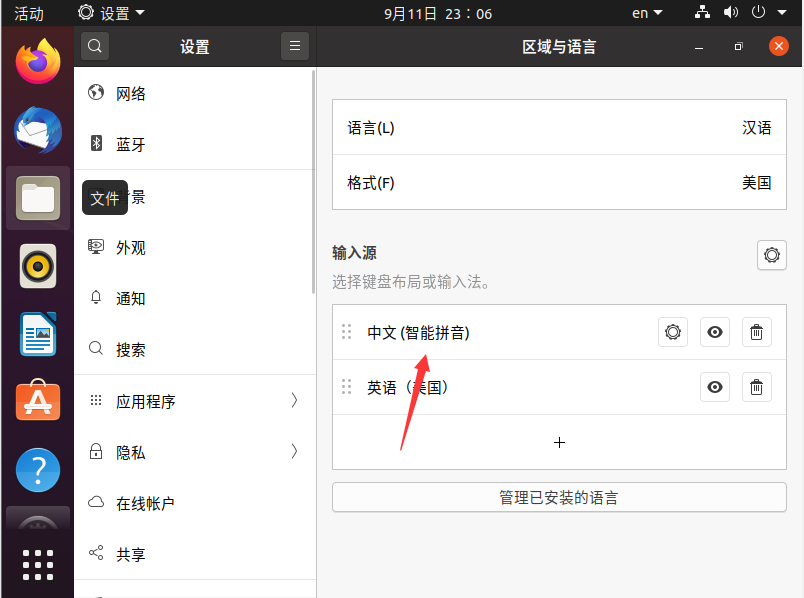Open the 活动 activities overview
Screen dimensions: 804x598
click(x=29, y=13)
